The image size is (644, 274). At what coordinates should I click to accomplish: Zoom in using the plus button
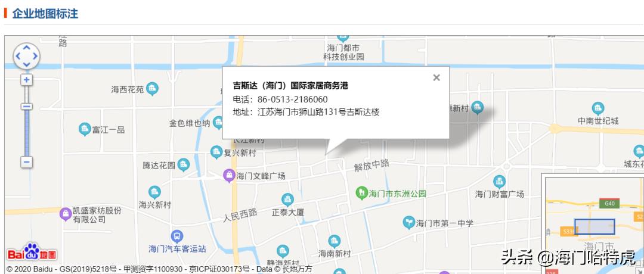27,80
